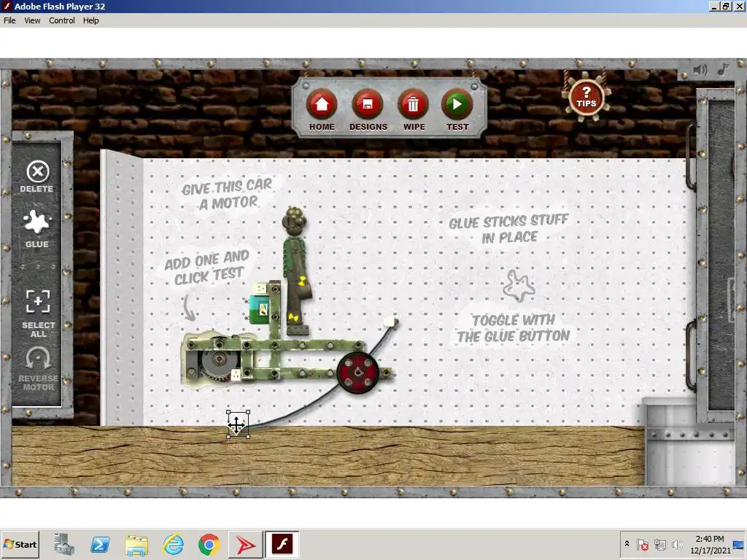Open the Designs save menu

(x=368, y=105)
